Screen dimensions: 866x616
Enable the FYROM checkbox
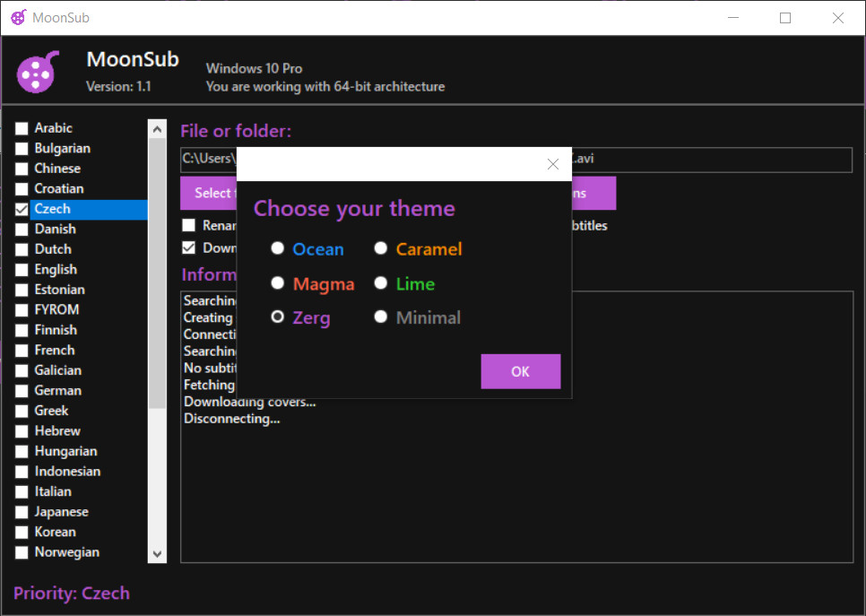pyautogui.click(x=22, y=310)
